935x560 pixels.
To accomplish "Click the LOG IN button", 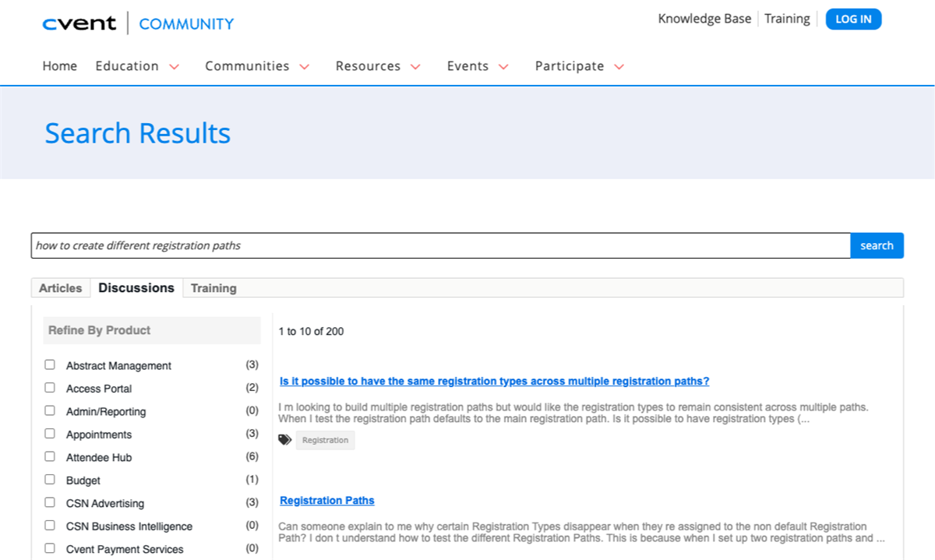I will [853, 19].
